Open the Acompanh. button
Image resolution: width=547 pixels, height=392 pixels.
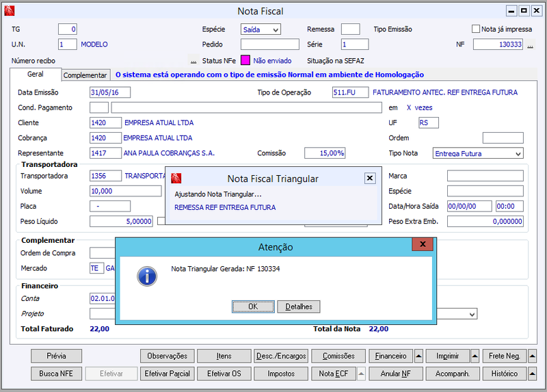[x=453, y=374]
